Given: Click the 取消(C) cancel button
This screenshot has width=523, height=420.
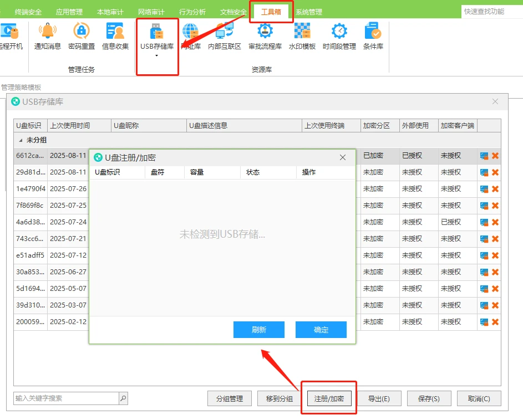Looking at the screenshot, I should pos(479,398).
